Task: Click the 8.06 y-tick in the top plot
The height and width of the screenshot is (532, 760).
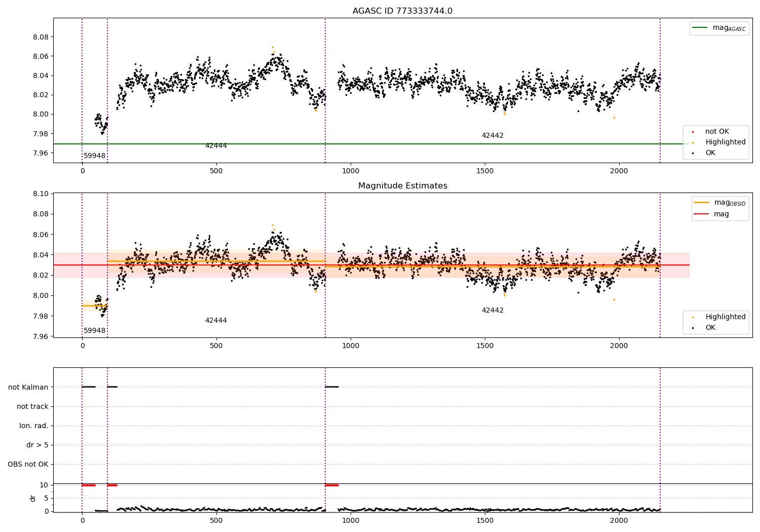Action: coord(41,57)
